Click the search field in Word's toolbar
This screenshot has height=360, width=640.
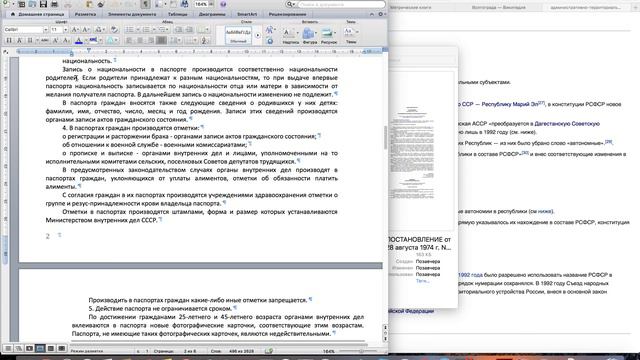coord(341,4)
